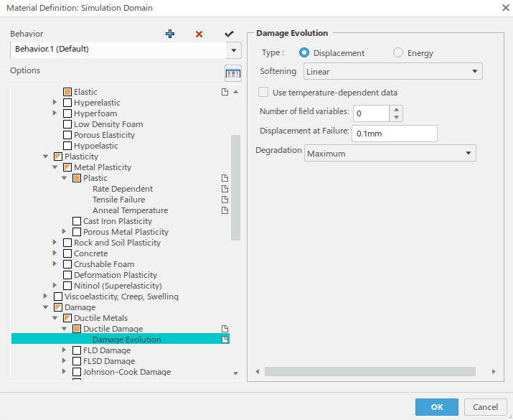Image resolution: width=513 pixels, height=420 pixels.
Task: Enable Low Density Foam checkbox
Action: coord(67,124)
